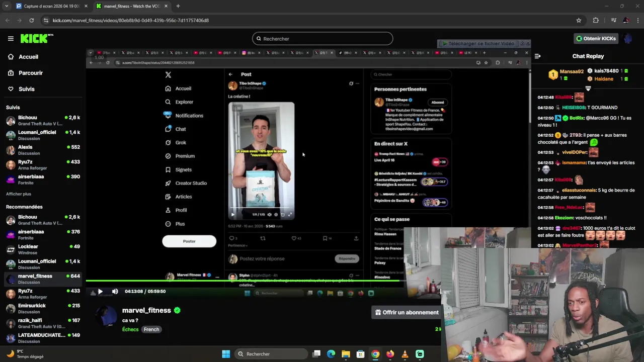Focus the Windows taskbar Rechercher box
This screenshot has width=644, height=362.
271,354
